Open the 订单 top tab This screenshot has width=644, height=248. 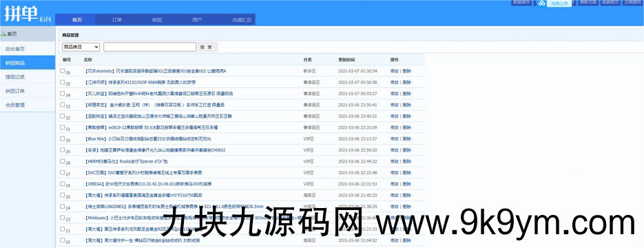pyautogui.click(x=117, y=20)
